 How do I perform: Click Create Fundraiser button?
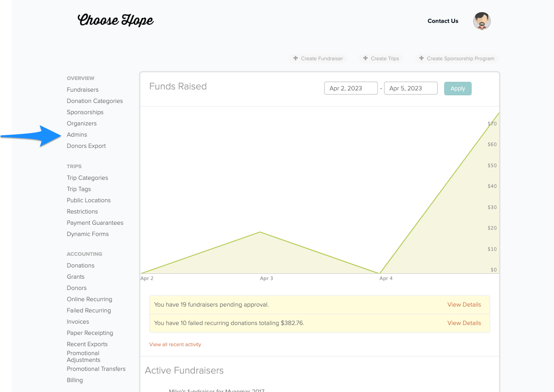pos(318,58)
